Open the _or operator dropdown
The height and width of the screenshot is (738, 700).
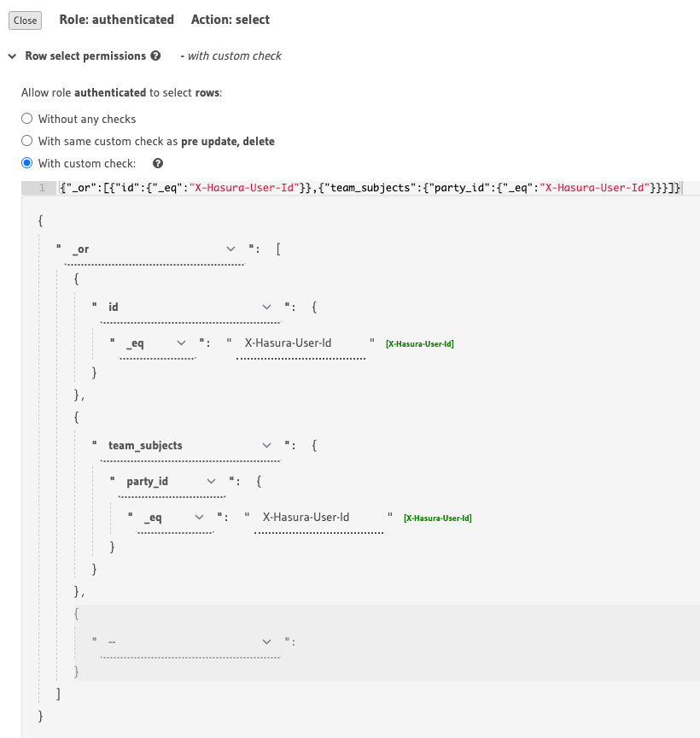pos(155,249)
